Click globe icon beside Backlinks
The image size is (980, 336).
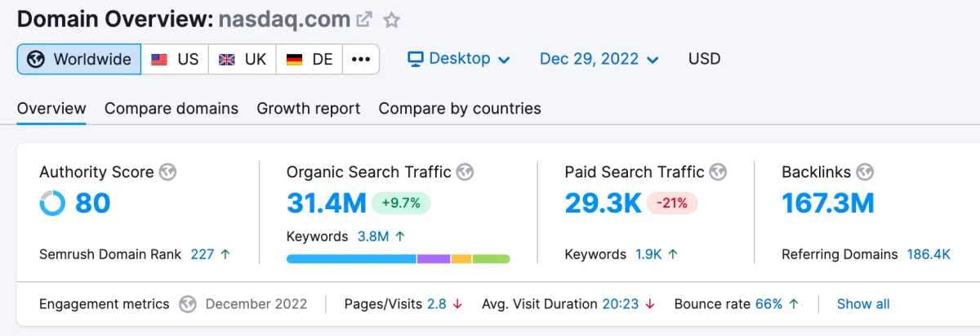click(x=866, y=172)
